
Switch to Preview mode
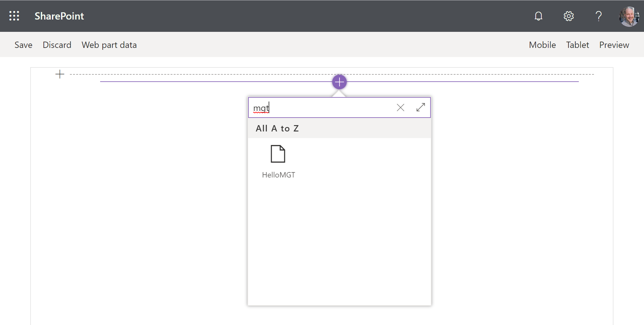click(x=614, y=45)
